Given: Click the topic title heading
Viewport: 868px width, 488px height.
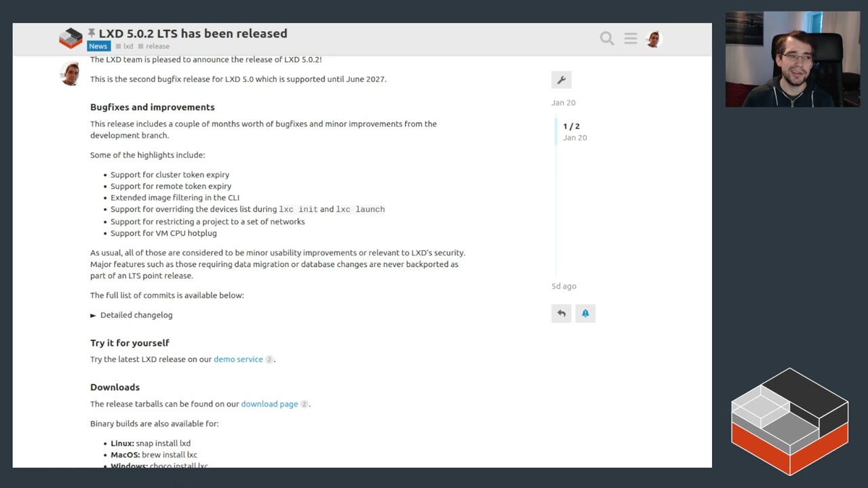Looking at the screenshot, I should [x=193, y=33].
